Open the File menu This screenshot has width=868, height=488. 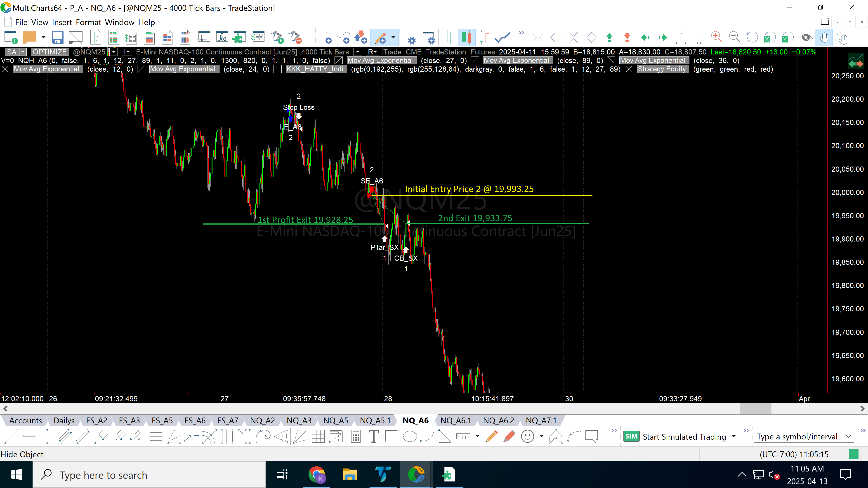(x=21, y=22)
